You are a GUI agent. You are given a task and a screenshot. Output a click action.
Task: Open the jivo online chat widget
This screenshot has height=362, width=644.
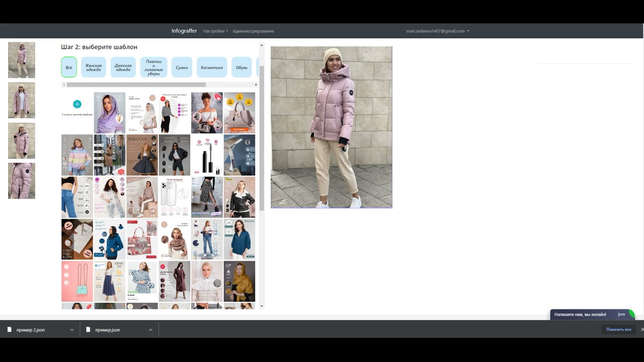tap(592, 314)
